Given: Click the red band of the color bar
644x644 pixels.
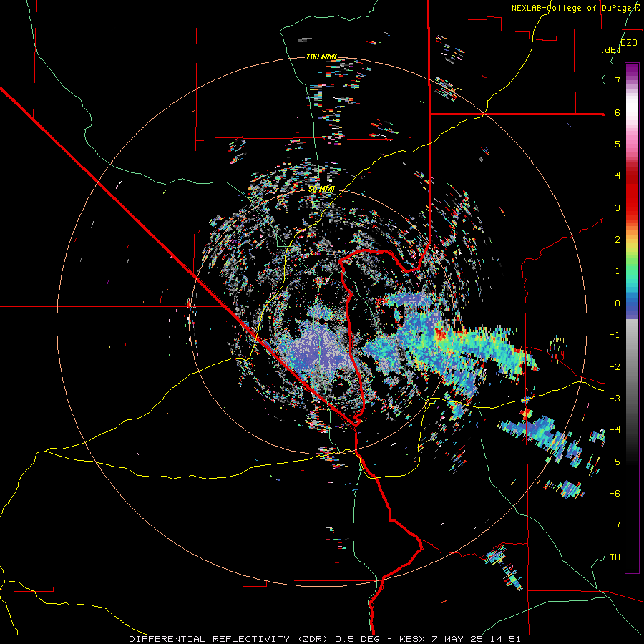Looking at the screenshot, I should tap(632, 193).
